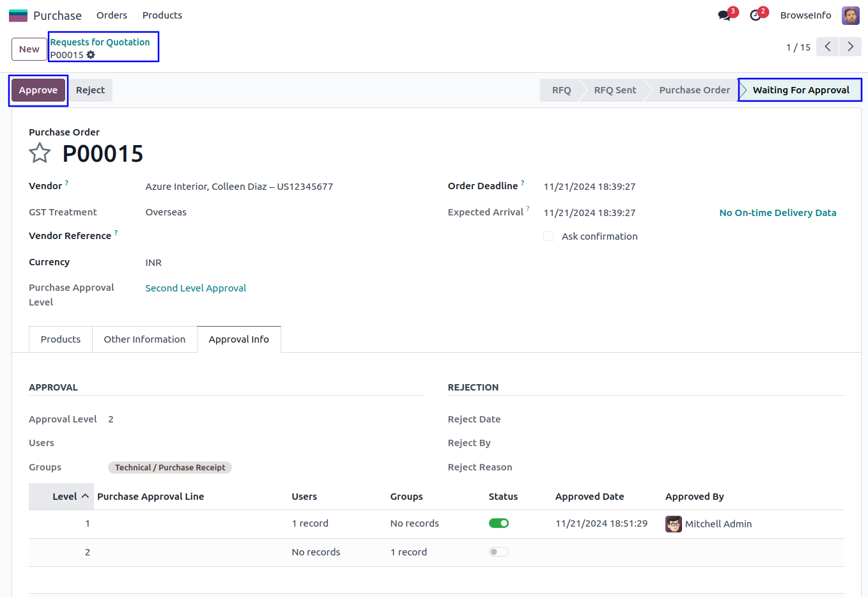
Task: Go to the previous record arrow
Action: [827, 47]
